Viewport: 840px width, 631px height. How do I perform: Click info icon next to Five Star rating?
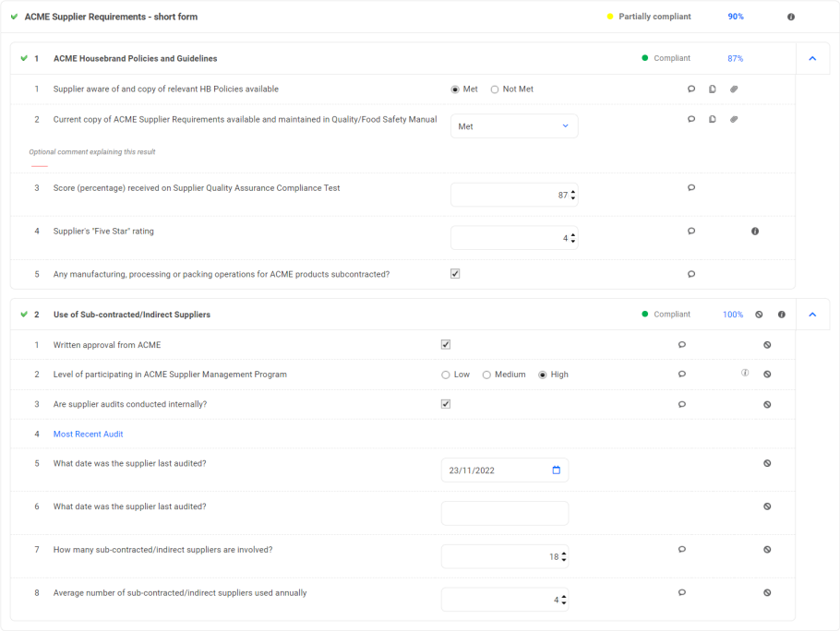pyautogui.click(x=755, y=232)
